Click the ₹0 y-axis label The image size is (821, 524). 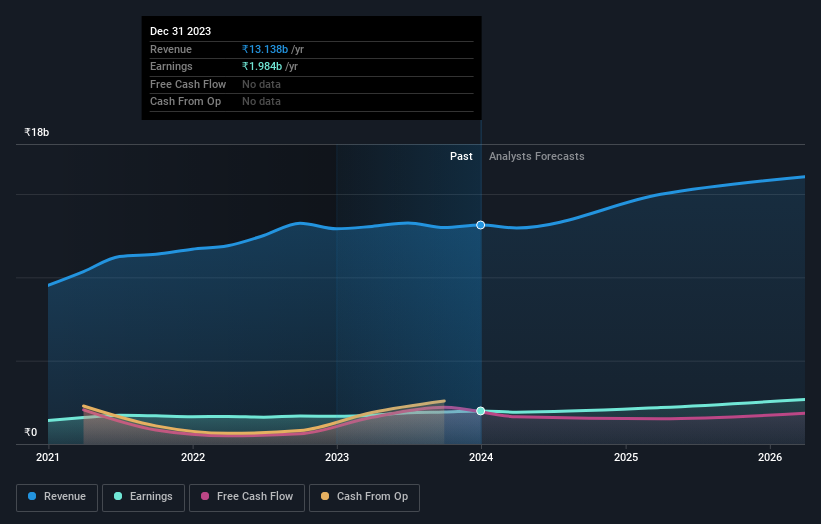pyautogui.click(x=31, y=432)
